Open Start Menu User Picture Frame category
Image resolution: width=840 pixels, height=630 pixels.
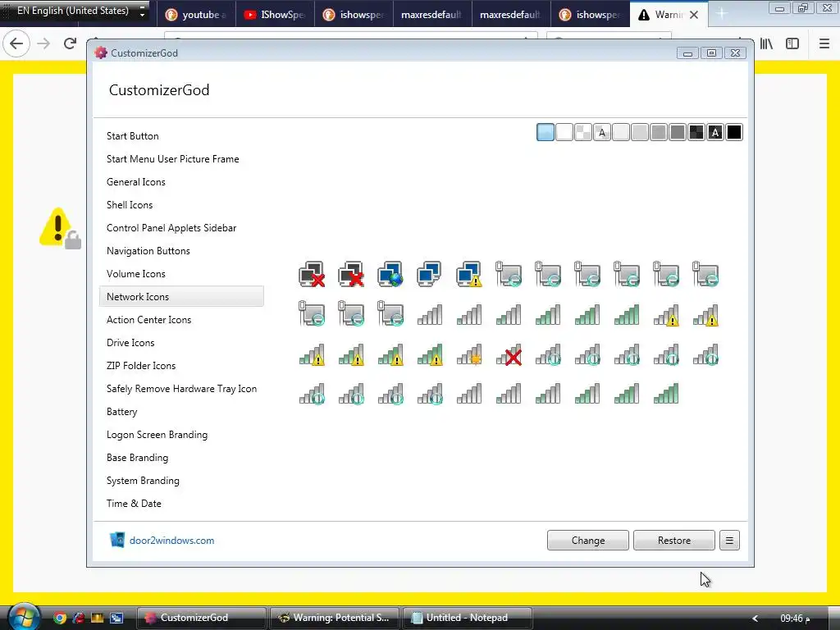172,159
